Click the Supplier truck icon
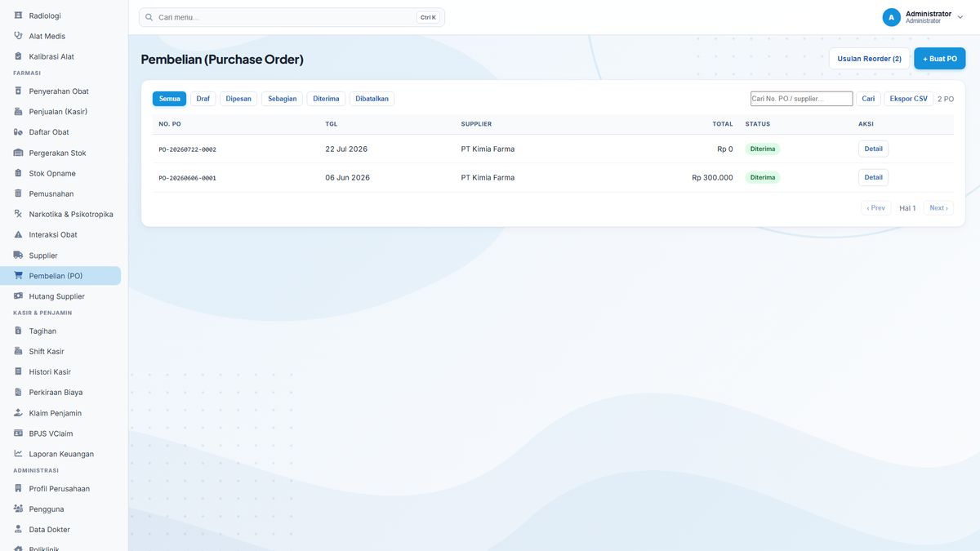Screen dimensions: 980x551 tap(18, 256)
